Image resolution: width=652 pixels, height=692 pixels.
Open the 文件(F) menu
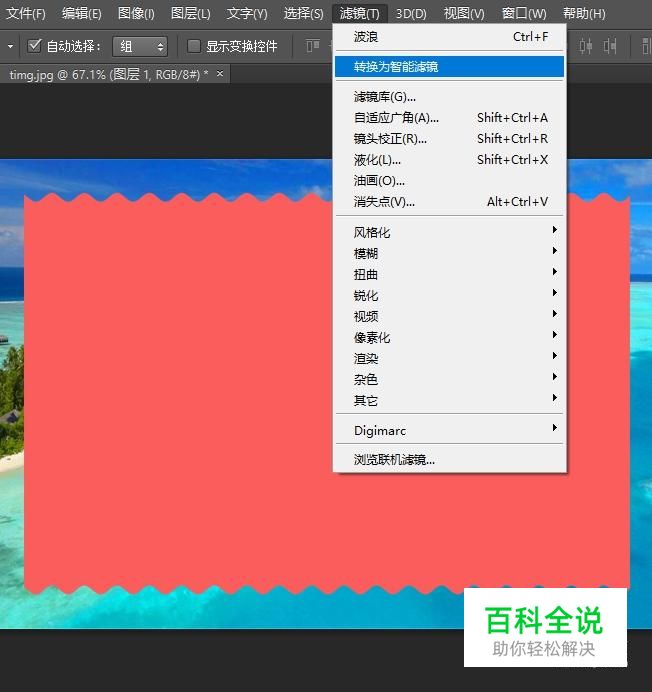[x=26, y=14]
